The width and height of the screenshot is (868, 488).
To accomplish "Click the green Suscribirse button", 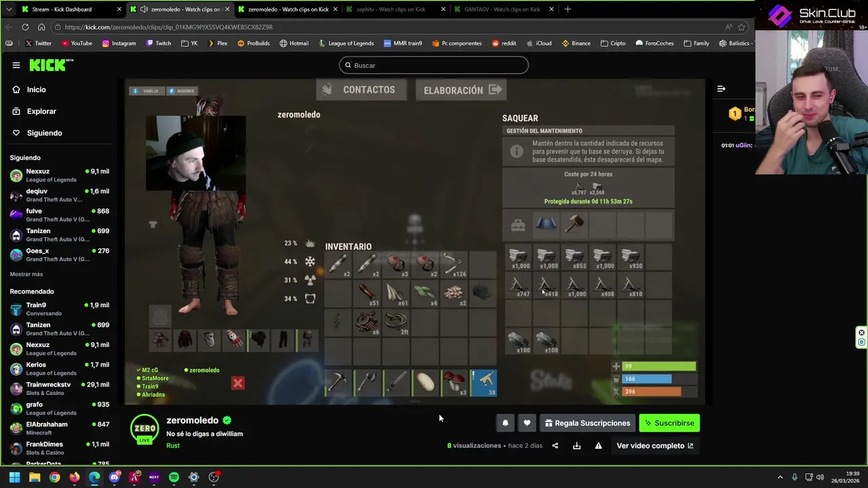I will 669,423.
